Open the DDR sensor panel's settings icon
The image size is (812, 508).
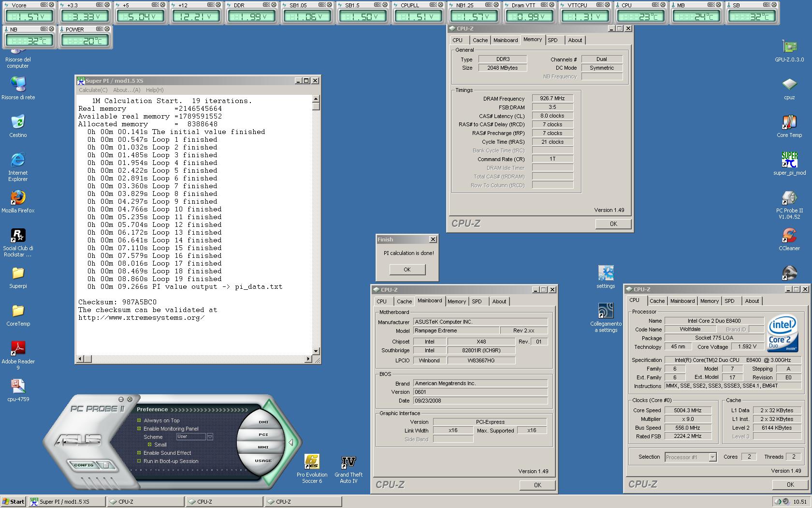[267, 5]
